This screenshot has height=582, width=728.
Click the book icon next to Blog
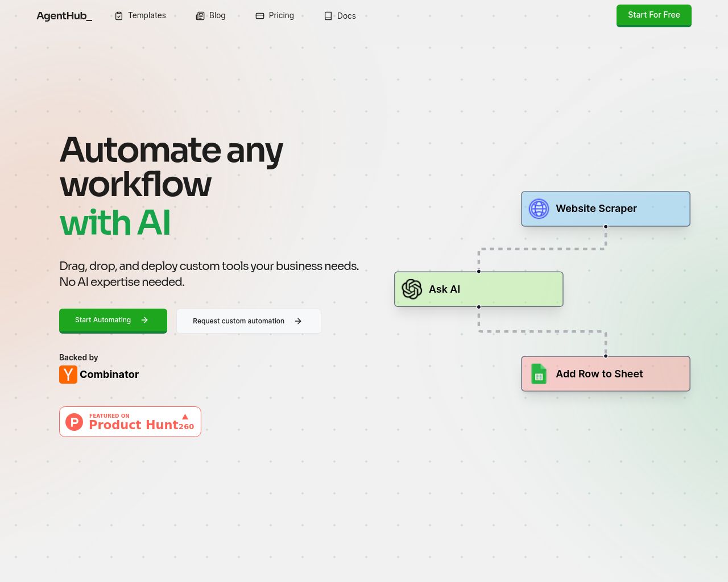coord(200,15)
